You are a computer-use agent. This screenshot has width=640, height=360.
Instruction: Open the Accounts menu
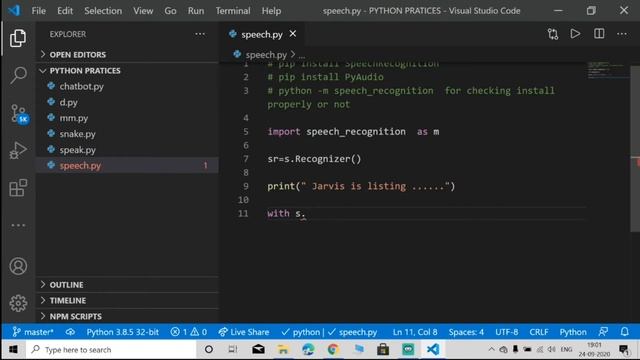(18, 266)
